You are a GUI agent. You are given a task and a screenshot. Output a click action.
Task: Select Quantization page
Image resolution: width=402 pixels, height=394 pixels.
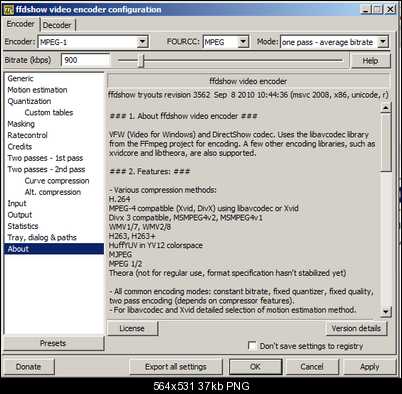[x=29, y=101]
